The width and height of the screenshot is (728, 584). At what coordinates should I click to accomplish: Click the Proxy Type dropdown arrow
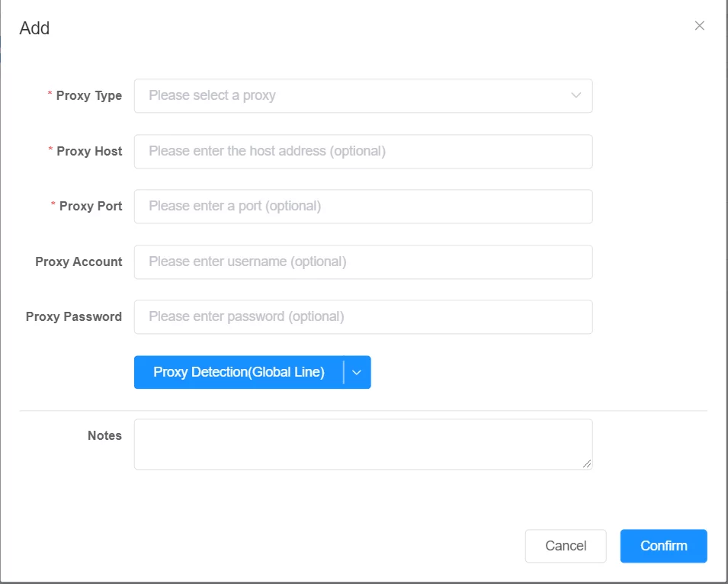tap(577, 95)
